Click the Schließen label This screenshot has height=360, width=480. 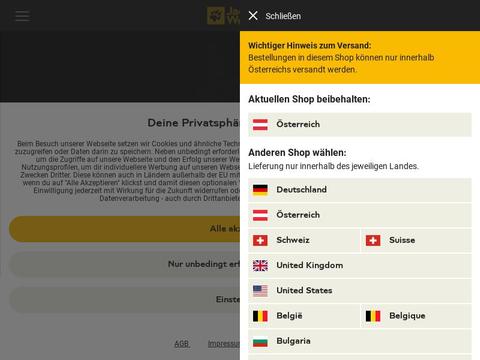point(283,16)
